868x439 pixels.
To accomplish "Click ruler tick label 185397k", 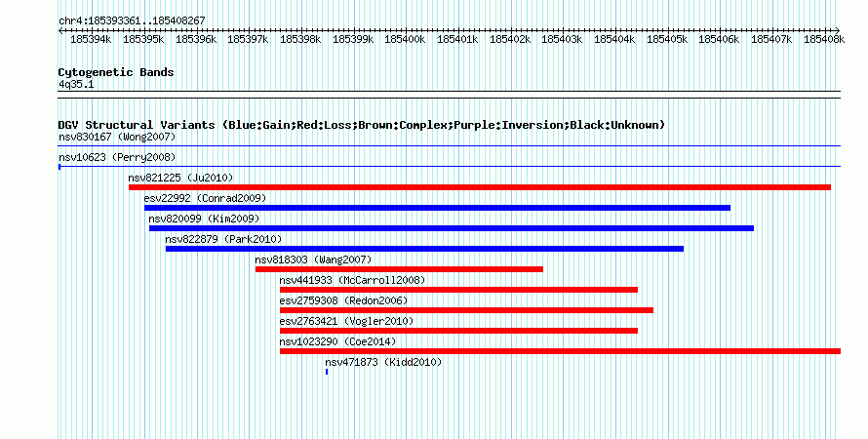I will click(248, 40).
